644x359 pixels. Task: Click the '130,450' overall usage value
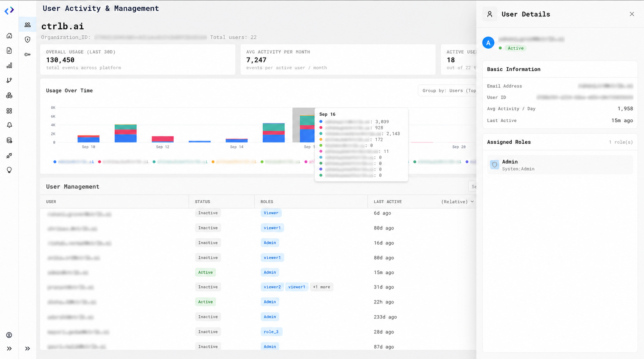tap(60, 60)
